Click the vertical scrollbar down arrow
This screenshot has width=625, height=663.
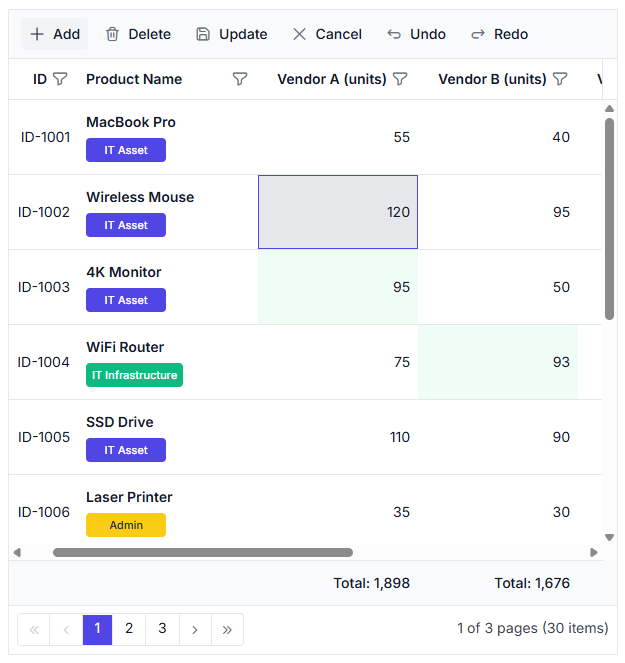pos(609,537)
